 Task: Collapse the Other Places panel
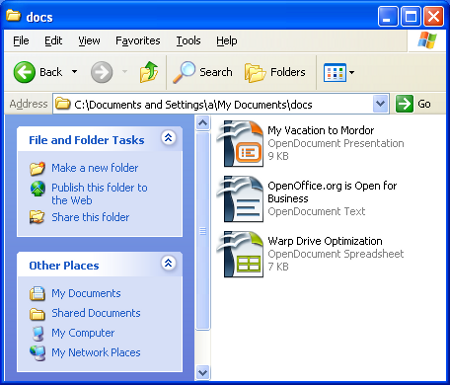point(169,263)
